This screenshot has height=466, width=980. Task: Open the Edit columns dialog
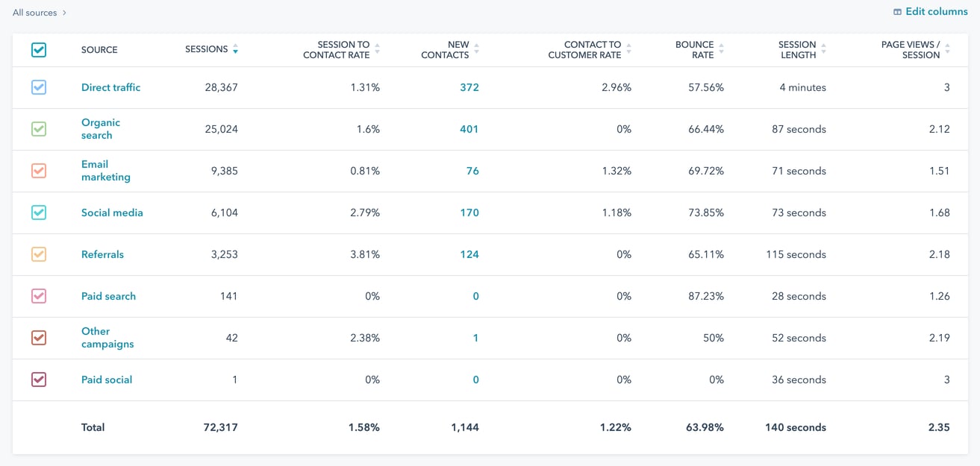pyautogui.click(x=935, y=11)
